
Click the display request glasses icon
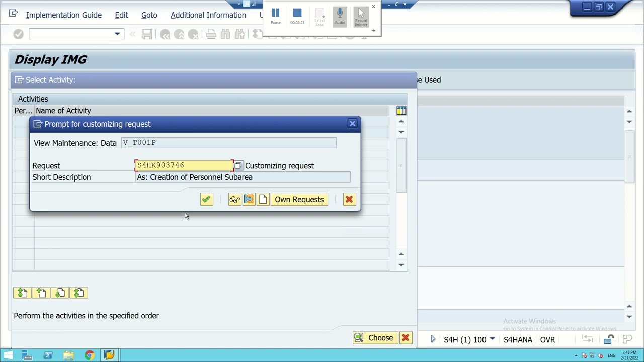tap(234, 200)
